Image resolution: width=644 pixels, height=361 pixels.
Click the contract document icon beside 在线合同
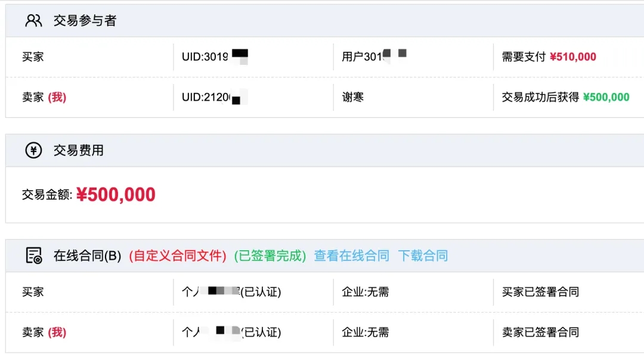click(x=33, y=256)
